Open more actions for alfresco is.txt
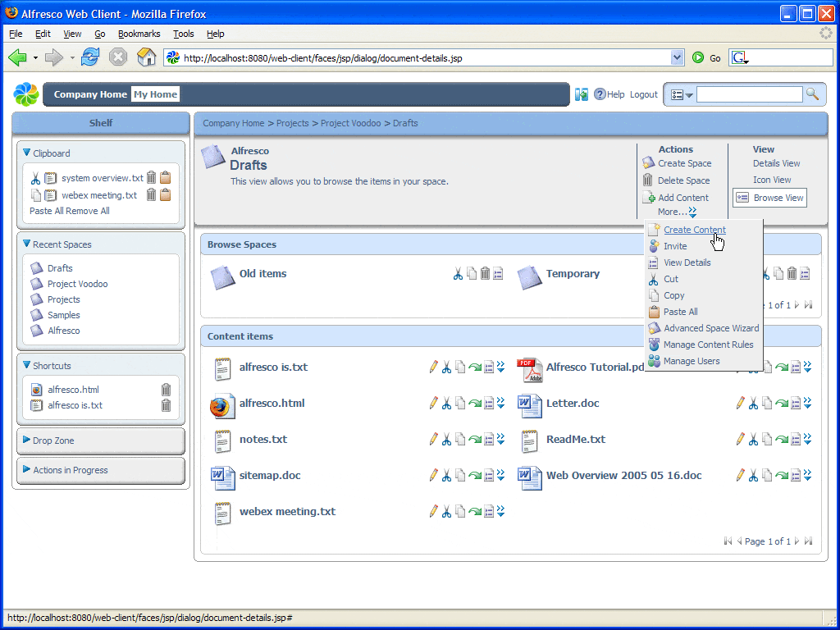Screen dimensions: 840x630 tap(501, 367)
